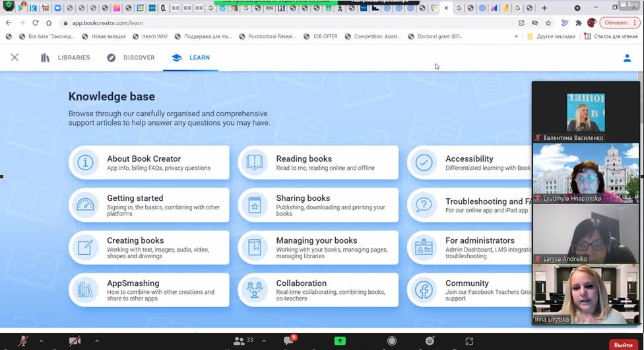Bookmark this page with the star icon
This screenshot has height=350, width=644.
548,22
